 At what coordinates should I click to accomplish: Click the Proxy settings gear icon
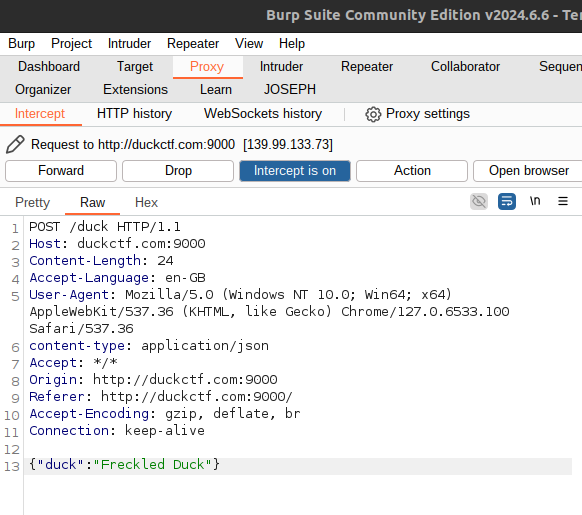pos(373,114)
